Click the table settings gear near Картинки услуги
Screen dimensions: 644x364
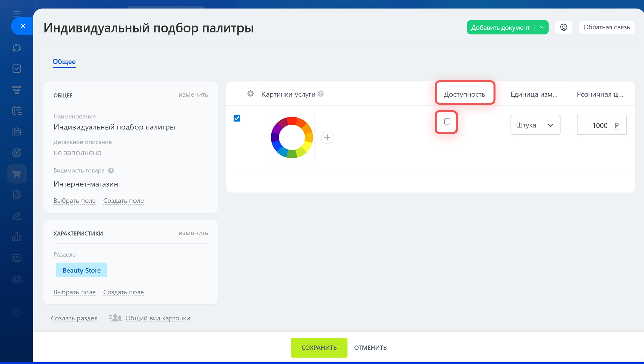coord(250,94)
